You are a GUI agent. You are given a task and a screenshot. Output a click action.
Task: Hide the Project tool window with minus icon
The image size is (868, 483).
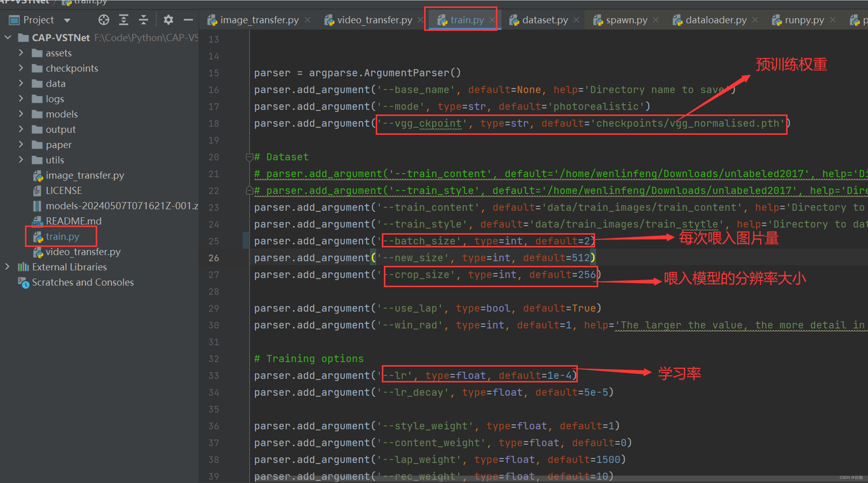pyautogui.click(x=188, y=20)
